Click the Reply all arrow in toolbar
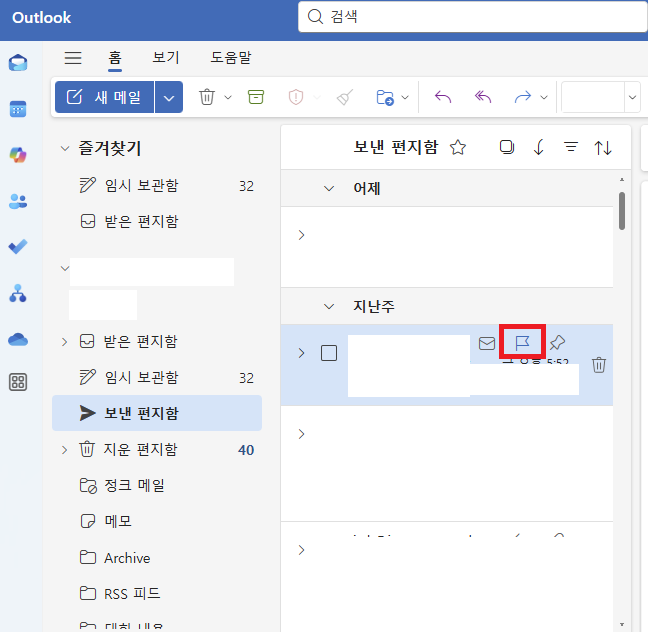648x632 pixels. click(x=484, y=97)
